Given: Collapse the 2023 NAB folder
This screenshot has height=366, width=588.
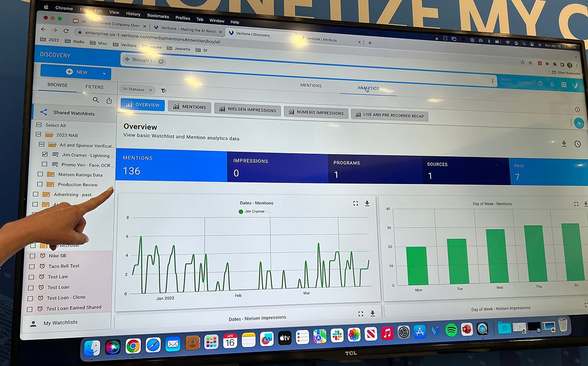Looking at the screenshot, I should click(x=38, y=134).
